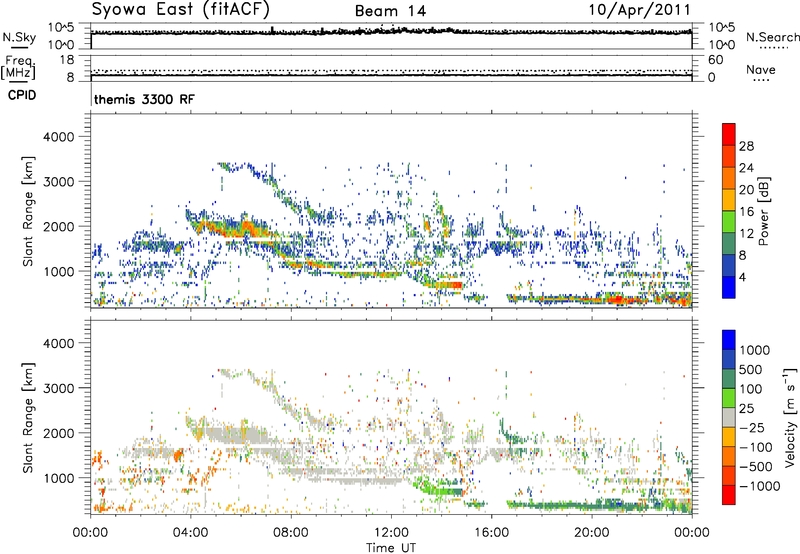
Task: Select the '100' velocity colorbar value
Action: (751, 389)
